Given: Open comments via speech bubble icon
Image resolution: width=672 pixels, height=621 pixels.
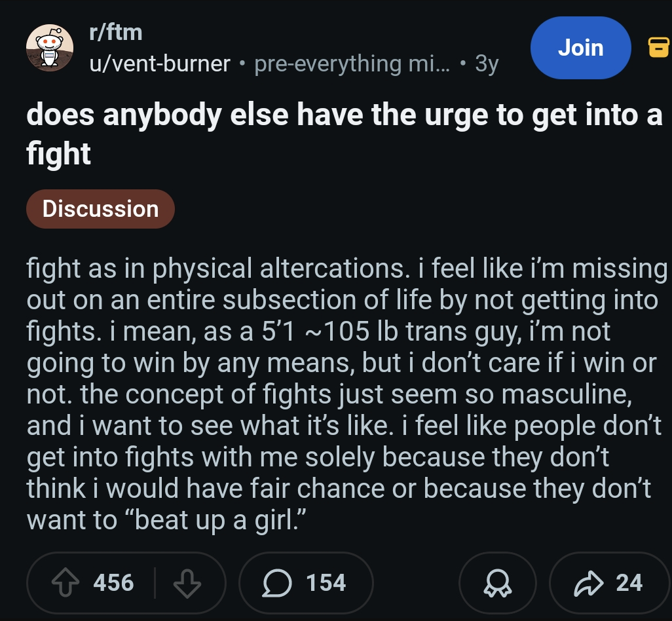Looking at the screenshot, I should [278, 582].
